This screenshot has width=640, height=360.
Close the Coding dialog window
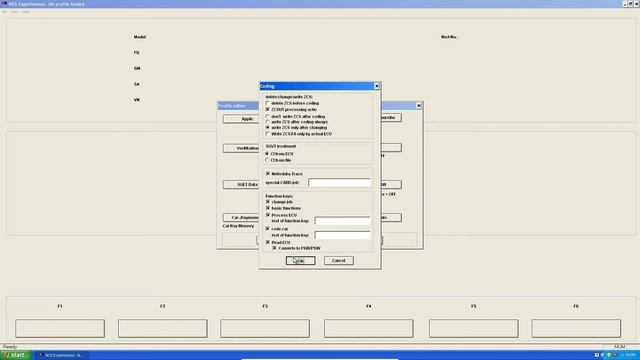click(x=377, y=86)
